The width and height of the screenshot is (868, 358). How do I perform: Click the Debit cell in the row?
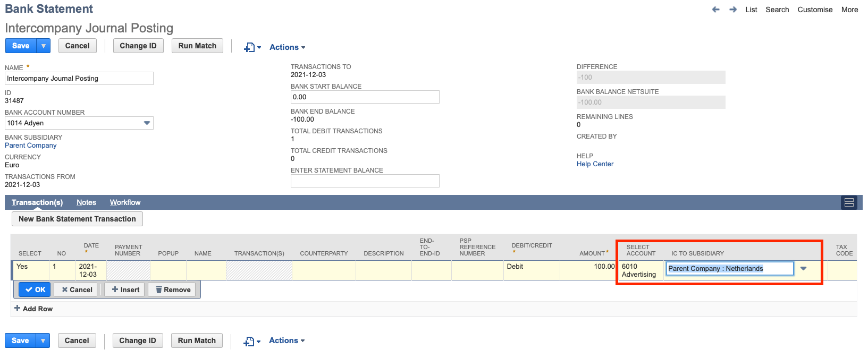click(x=532, y=270)
